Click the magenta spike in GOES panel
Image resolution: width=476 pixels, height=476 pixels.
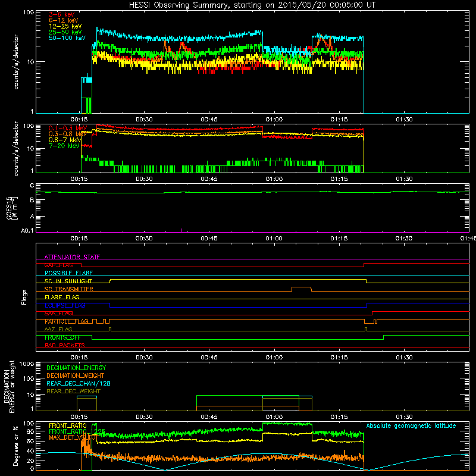181,230
